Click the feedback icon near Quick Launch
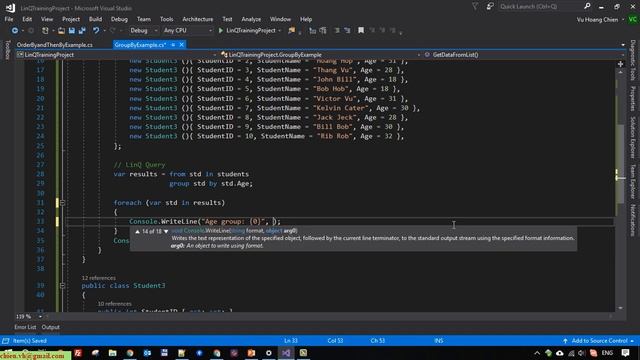The image size is (640, 360). coord(490,7)
